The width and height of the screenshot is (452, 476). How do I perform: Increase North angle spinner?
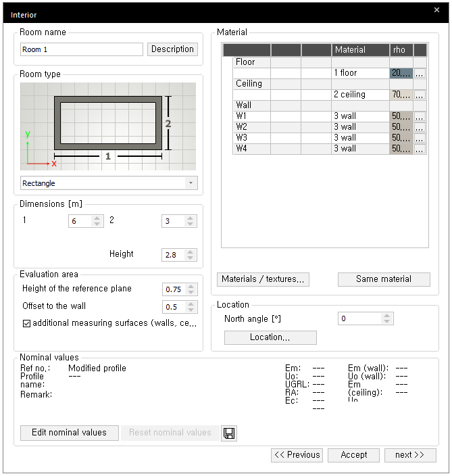click(386, 316)
